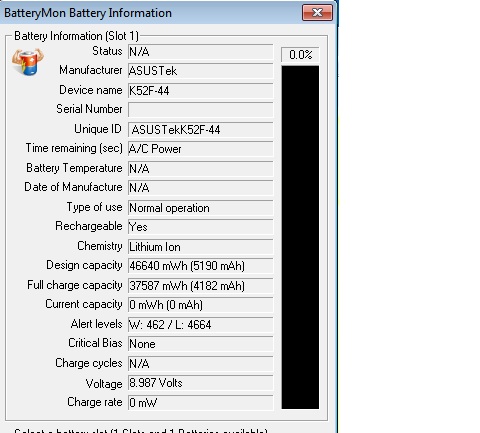Image resolution: width=480 pixels, height=433 pixels.
Task: Click the Alert levels label
Action: click(97, 324)
